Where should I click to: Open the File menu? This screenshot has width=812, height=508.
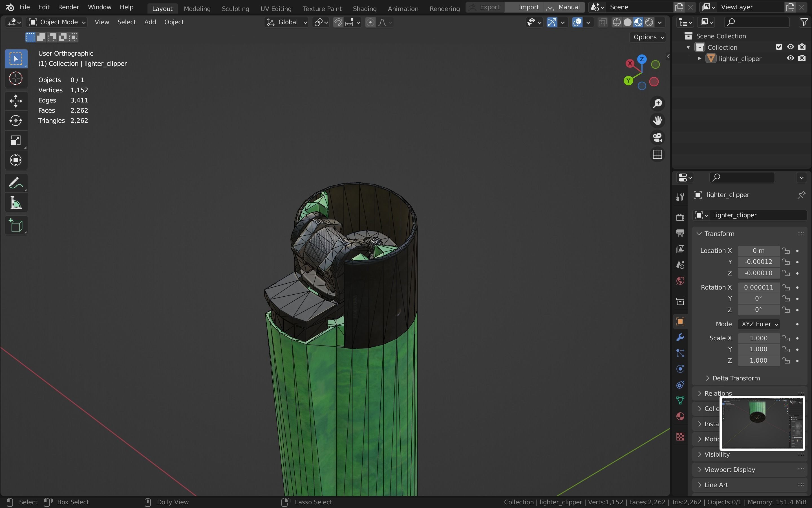[x=25, y=7]
